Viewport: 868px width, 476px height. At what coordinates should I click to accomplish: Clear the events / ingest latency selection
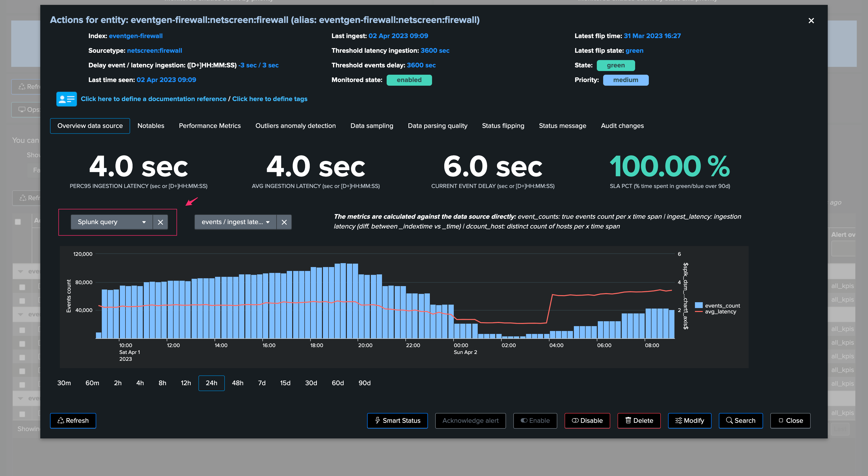click(284, 222)
